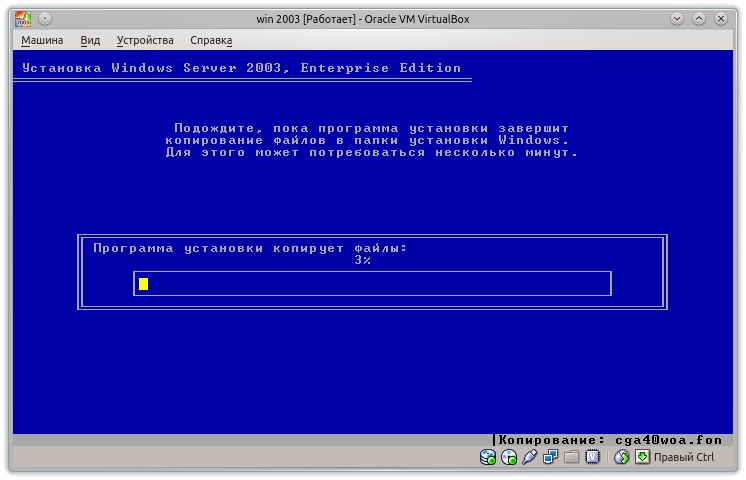Click the file copy progress bar
This screenshot has width=746, height=480.
click(372, 284)
